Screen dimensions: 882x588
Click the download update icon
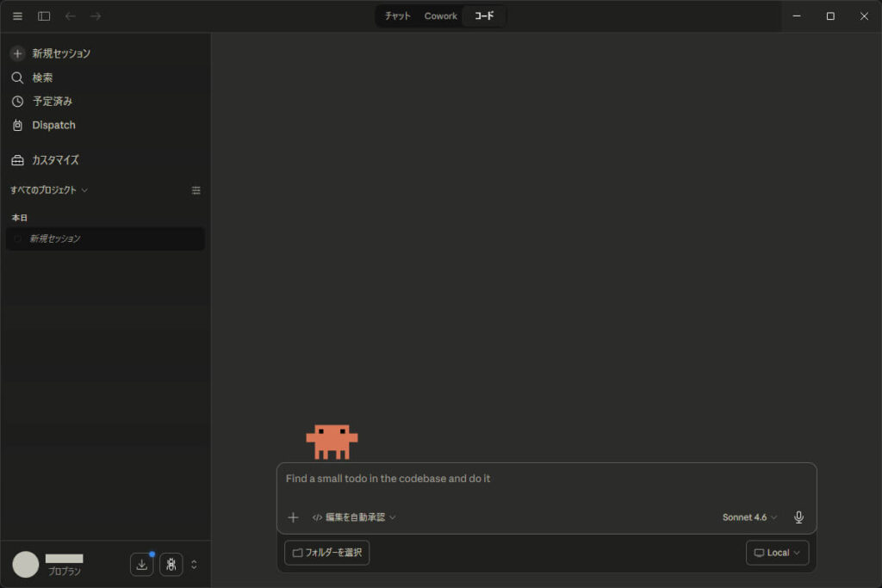pos(142,565)
